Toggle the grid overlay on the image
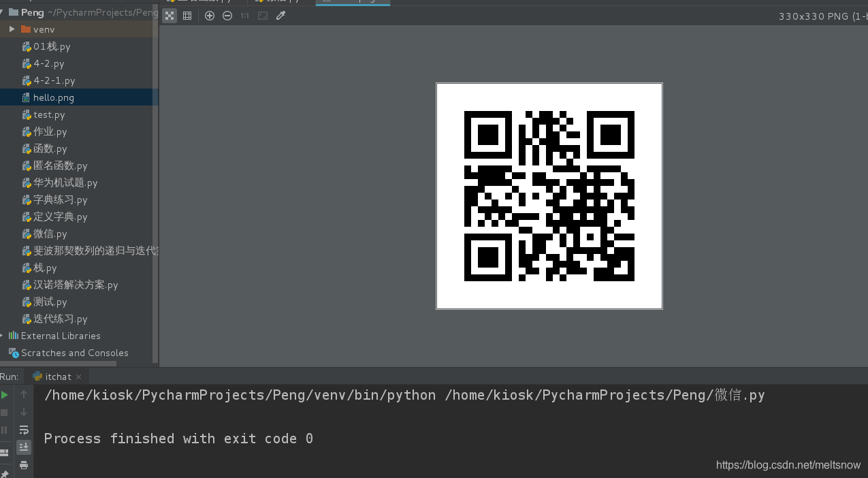 tap(187, 16)
